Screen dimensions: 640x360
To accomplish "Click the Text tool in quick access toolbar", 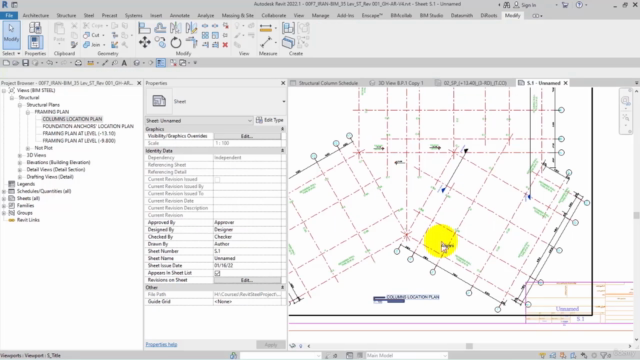I will point(124,63).
